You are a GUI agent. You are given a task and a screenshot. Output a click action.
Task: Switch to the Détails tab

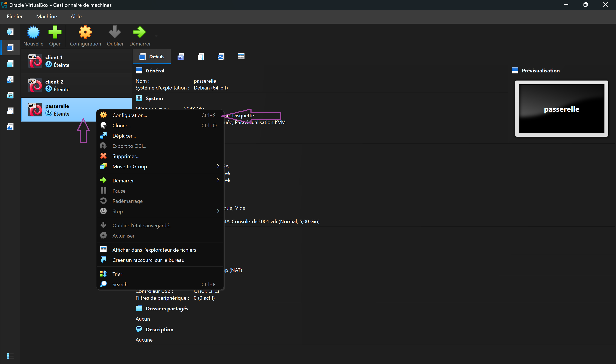[x=151, y=56]
